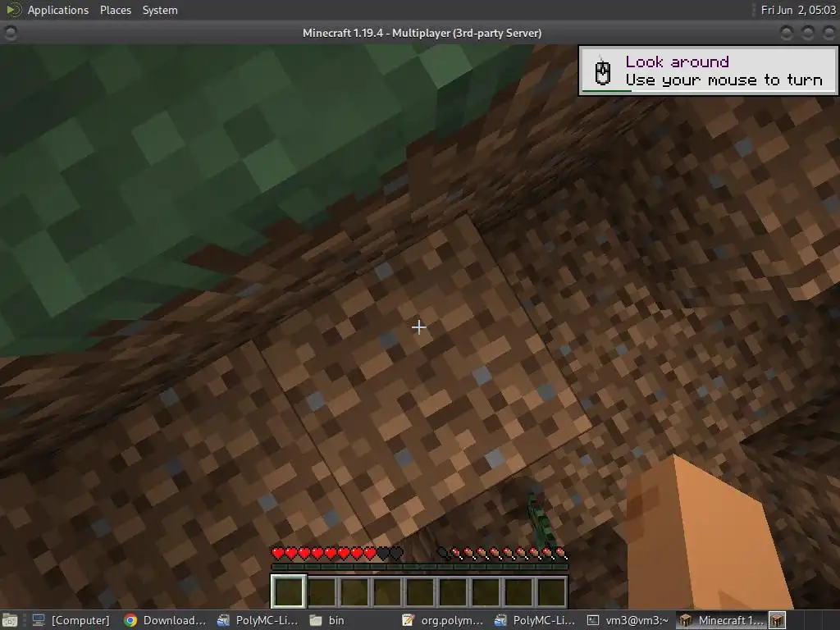Click the drumstick hunger bar
Viewport: 840px width, 630px height.
point(502,553)
